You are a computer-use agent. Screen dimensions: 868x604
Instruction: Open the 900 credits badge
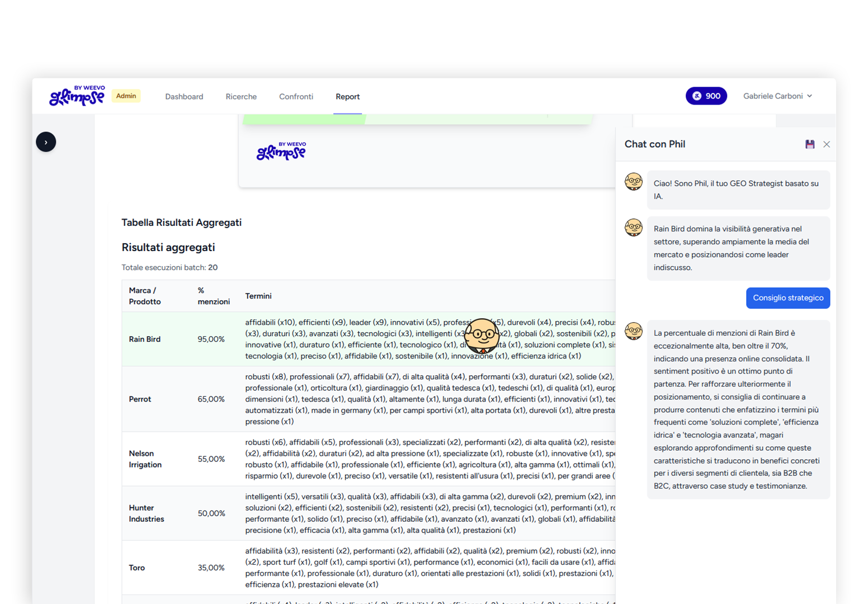706,96
